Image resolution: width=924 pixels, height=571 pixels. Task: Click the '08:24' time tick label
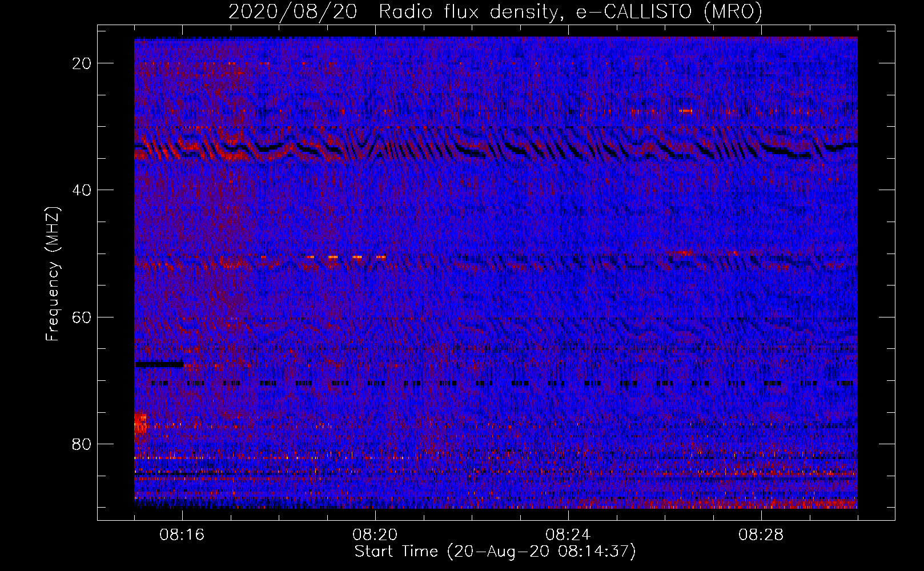point(568,535)
